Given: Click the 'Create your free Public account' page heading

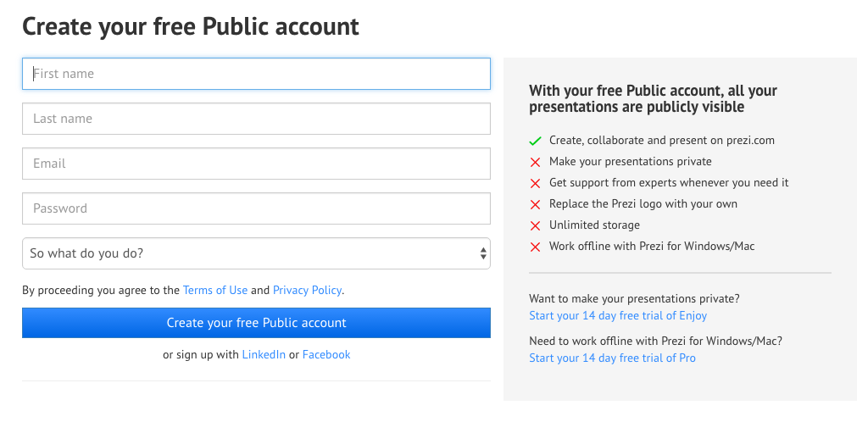Looking at the screenshot, I should (x=191, y=26).
